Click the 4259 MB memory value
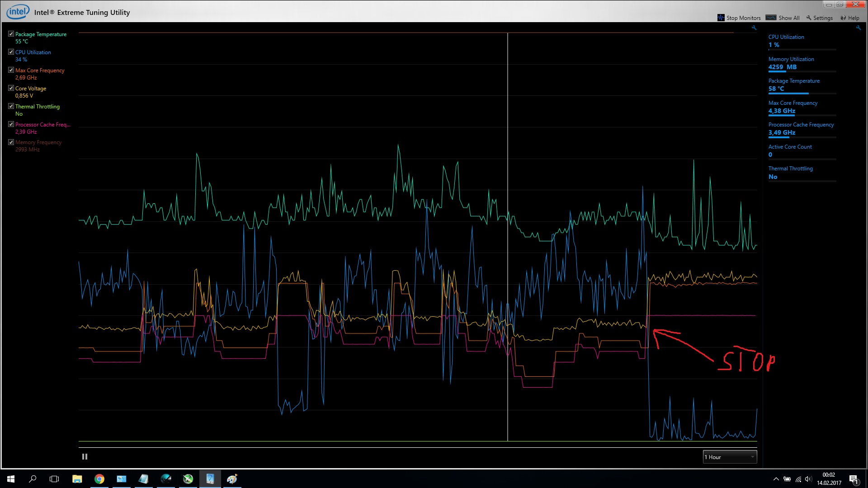Screen dimensions: 868x488 pyautogui.click(x=783, y=67)
